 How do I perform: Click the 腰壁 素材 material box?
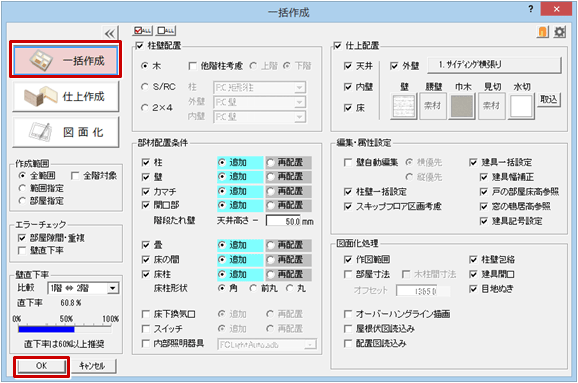tap(433, 106)
